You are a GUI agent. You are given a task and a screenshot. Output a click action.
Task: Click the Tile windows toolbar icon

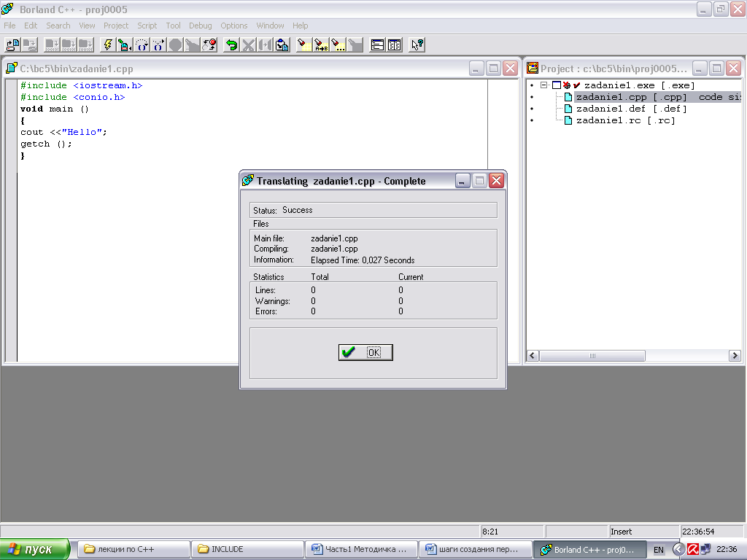click(x=395, y=44)
